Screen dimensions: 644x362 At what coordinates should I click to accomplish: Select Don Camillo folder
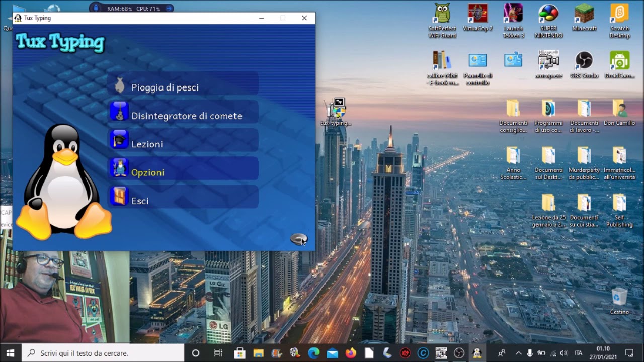coord(619,112)
